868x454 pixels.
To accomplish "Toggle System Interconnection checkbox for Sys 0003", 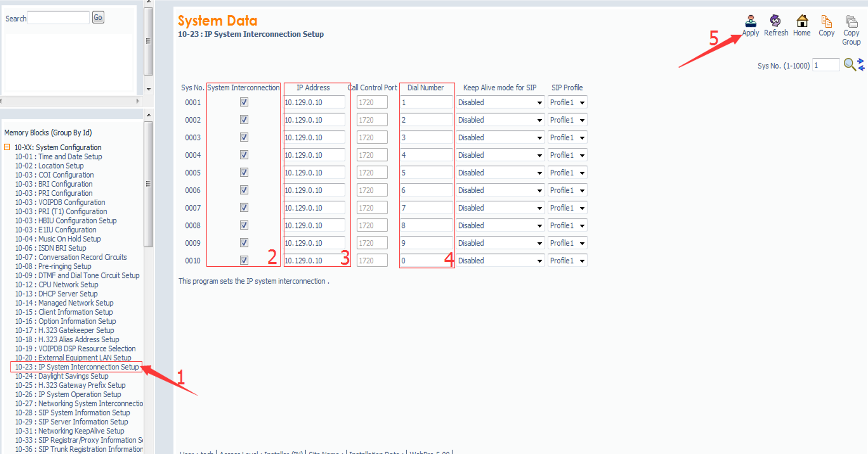I will coord(244,137).
